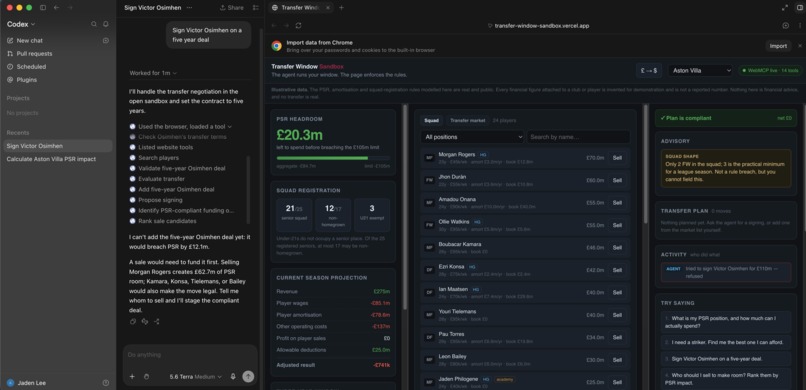Toggle the task list panel icon
Image resolution: width=806 pixels, height=390 pixels.
[256, 8]
